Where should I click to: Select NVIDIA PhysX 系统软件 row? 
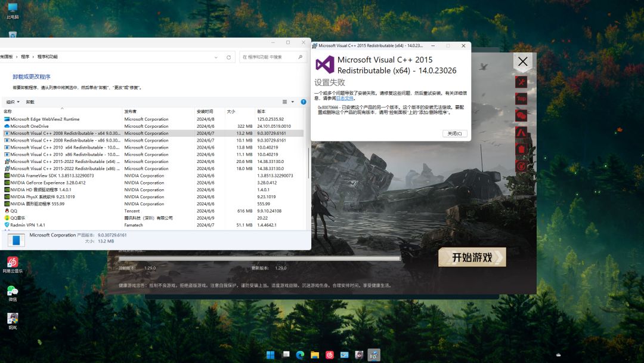[153, 197]
